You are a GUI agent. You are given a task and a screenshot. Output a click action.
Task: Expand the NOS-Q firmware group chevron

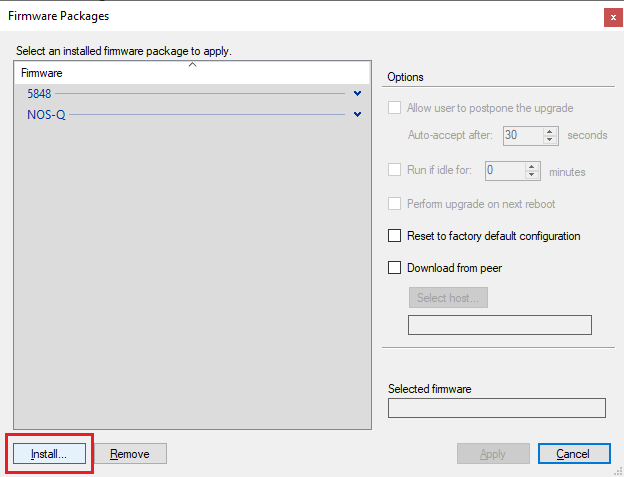click(357, 114)
